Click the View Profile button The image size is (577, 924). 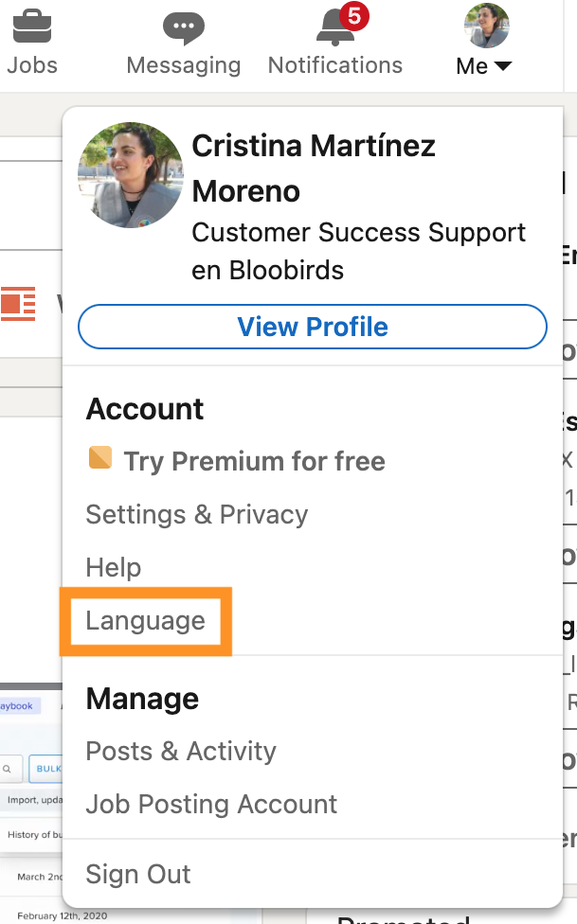[313, 327]
